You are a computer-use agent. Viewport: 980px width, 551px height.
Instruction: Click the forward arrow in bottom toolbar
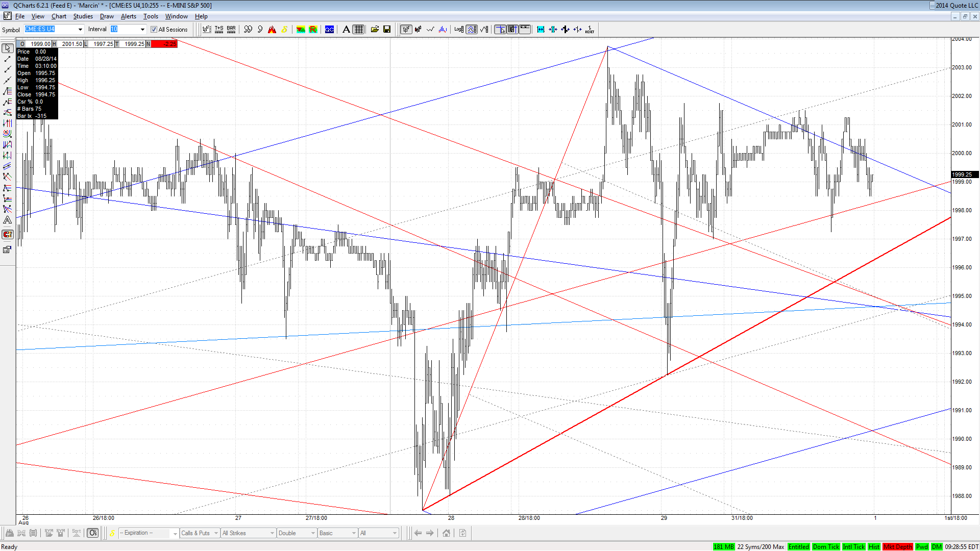[430, 533]
